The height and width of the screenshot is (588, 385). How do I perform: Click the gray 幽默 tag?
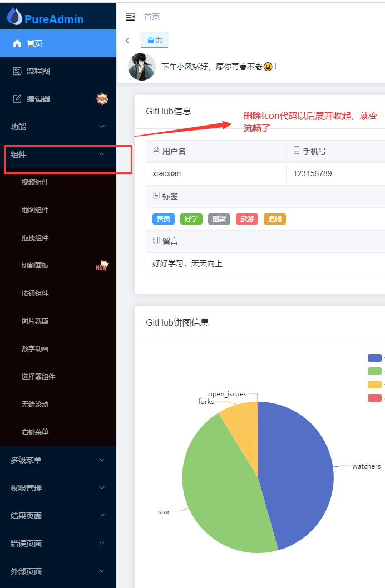(x=219, y=218)
